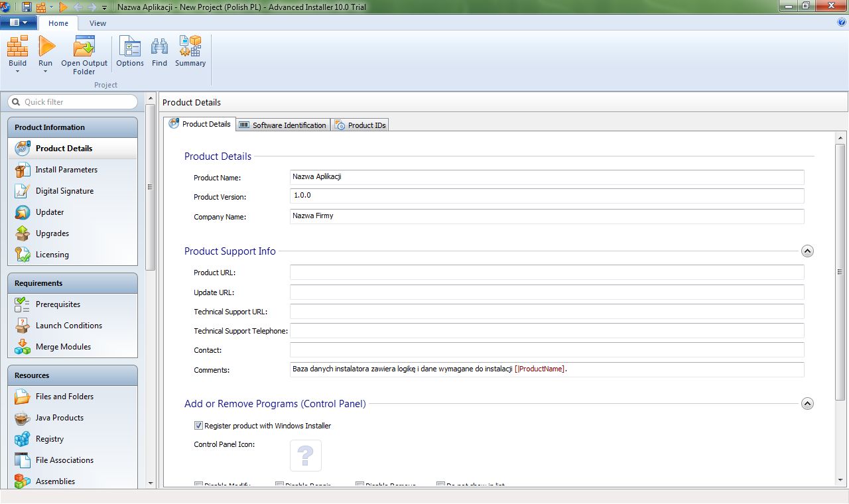Open the blue application menu button

[x=18, y=23]
